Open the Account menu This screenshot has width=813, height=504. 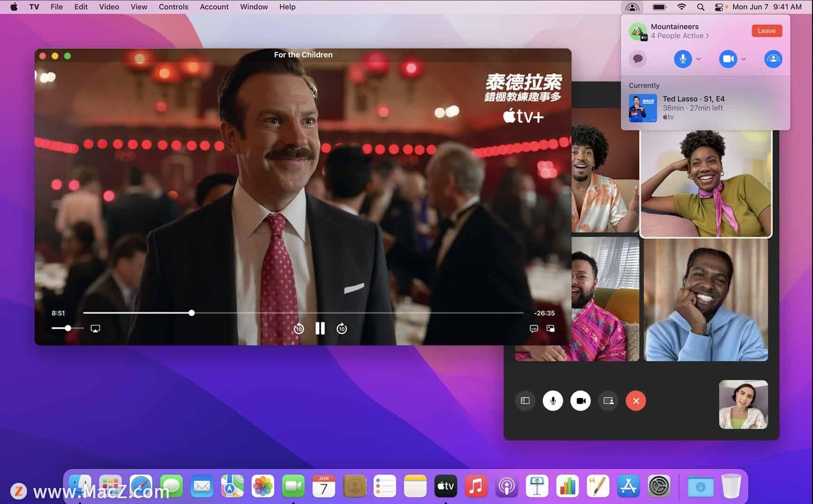214,7
